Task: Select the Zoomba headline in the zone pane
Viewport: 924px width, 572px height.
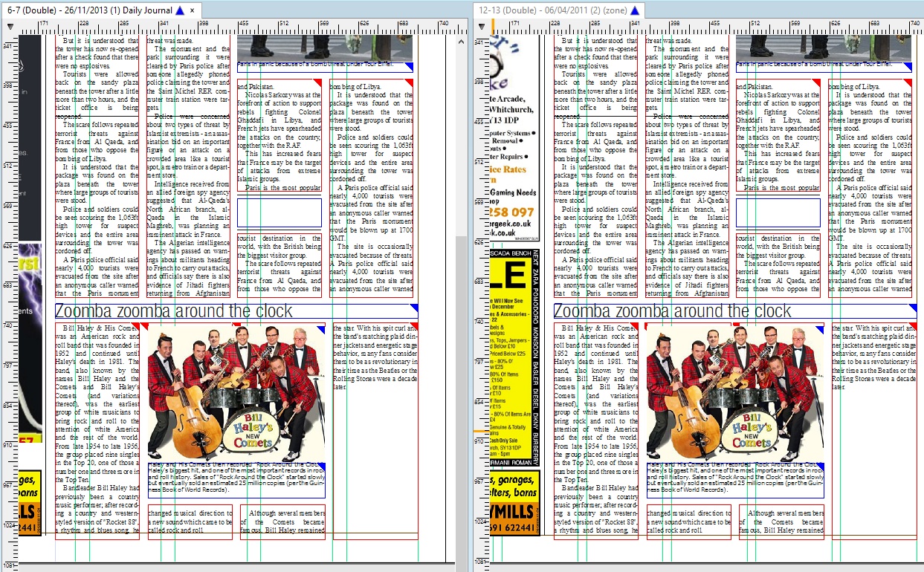Action: pos(734,311)
